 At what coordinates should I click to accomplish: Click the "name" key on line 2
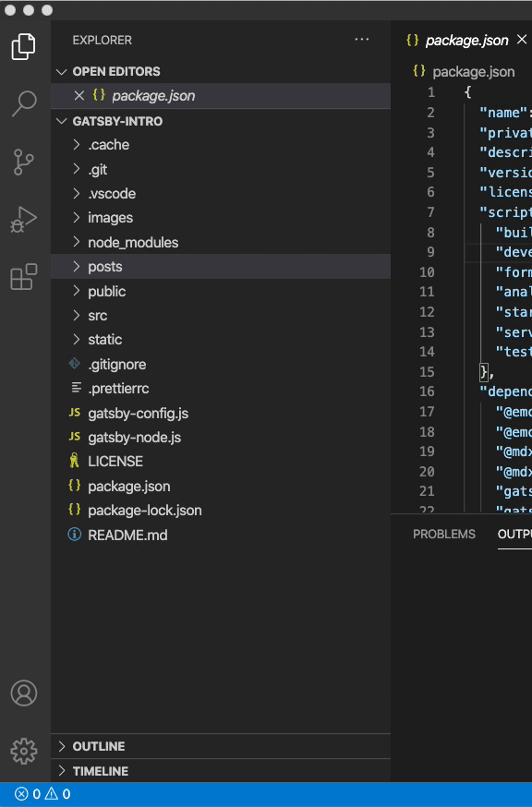click(503, 113)
